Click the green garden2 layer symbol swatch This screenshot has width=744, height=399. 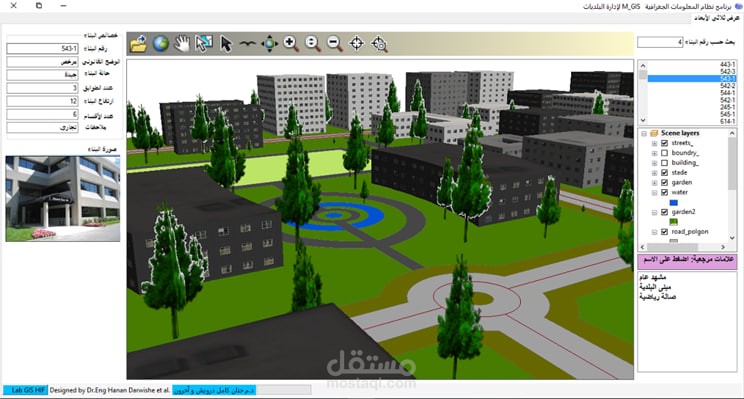[673, 222]
